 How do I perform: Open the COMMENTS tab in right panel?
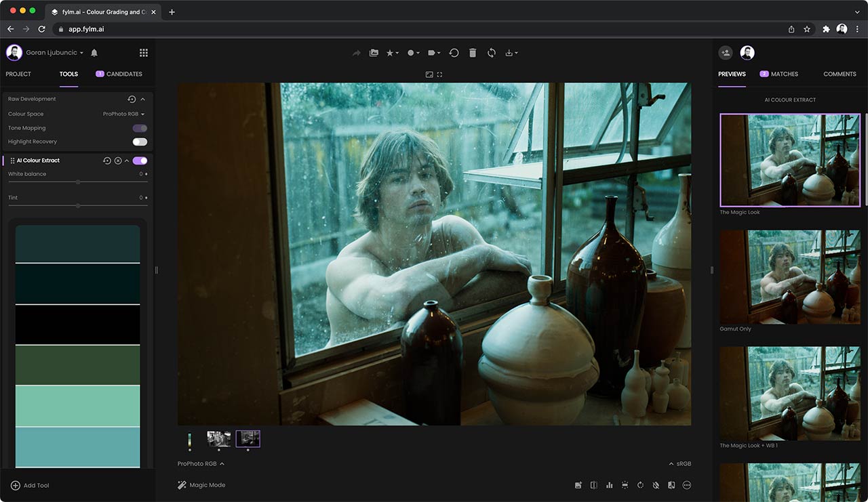[x=840, y=74]
